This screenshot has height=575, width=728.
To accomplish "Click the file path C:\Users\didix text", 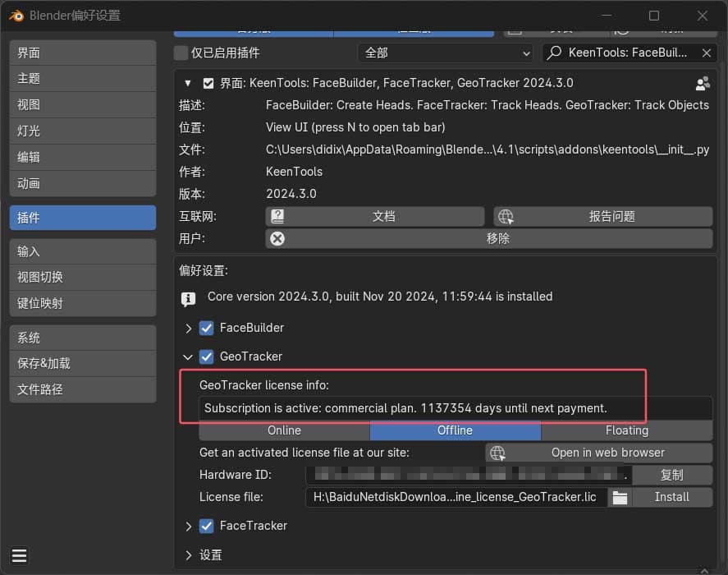I will click(x=487, y=149).
